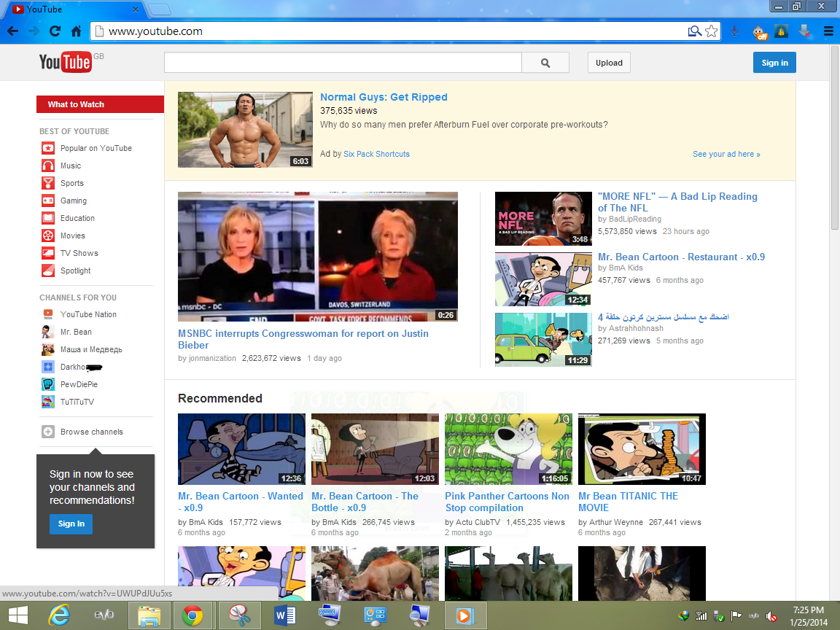
Task: Click the taskbar clock showing 7:25 PM
Action: pos(809,616)
